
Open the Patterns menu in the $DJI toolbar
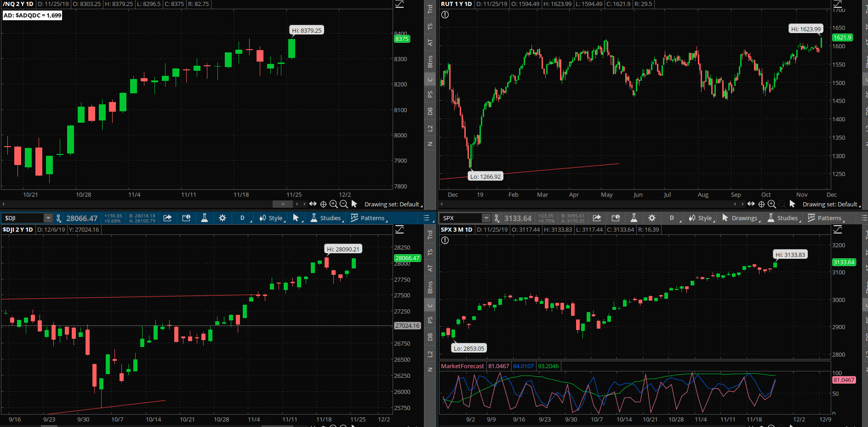(369, 218)
